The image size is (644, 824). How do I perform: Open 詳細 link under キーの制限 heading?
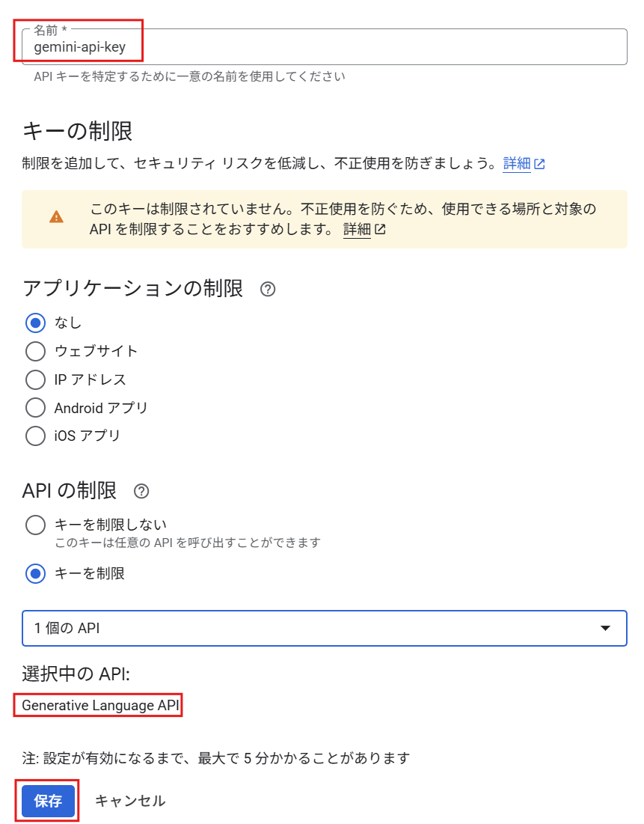coord(517,164)
